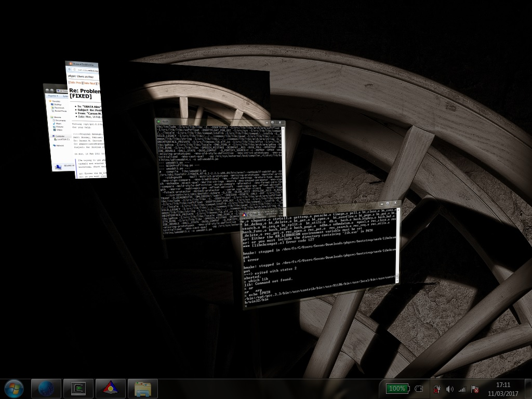Open Organize dropdown in Explorer window
532x399 pixels.
click(52, 96)
